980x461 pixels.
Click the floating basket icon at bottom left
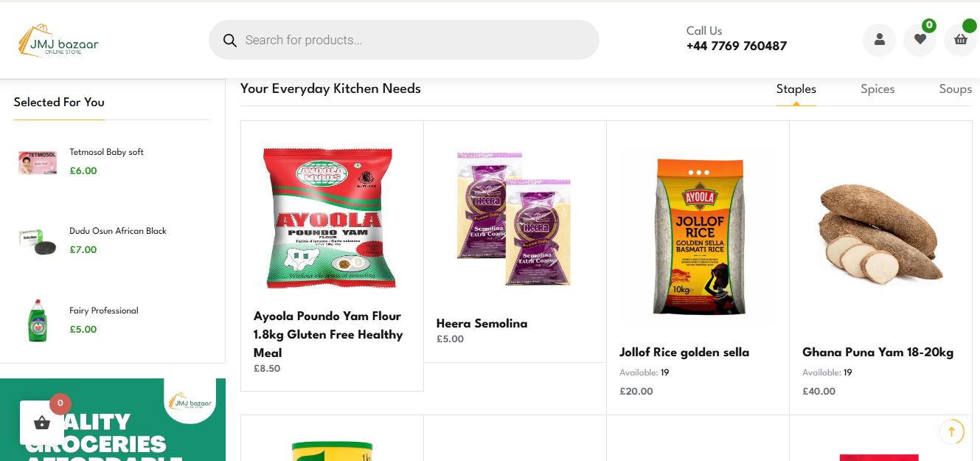coord(42,423)
